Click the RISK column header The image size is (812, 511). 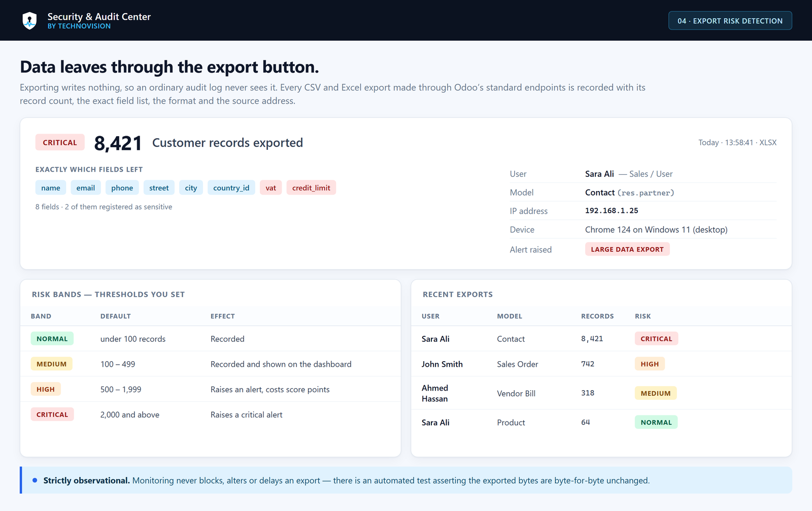pyautogui.click(x=642, y=316)
